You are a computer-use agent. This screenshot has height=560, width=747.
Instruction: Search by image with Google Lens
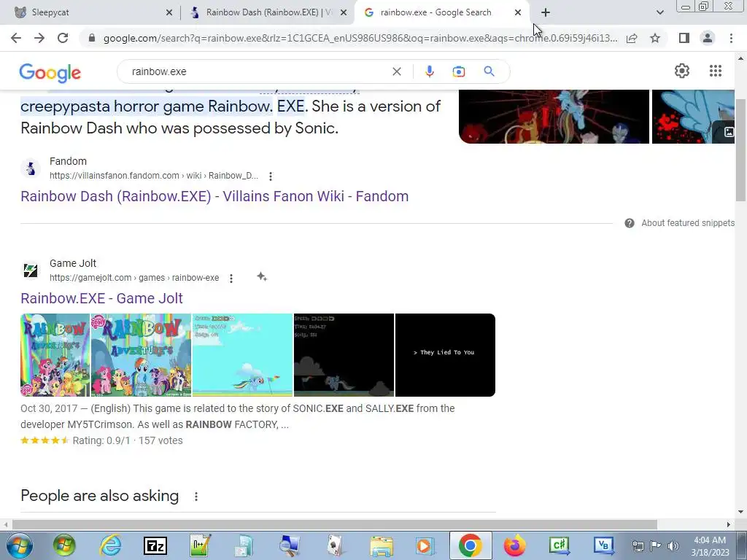[458, 71]
